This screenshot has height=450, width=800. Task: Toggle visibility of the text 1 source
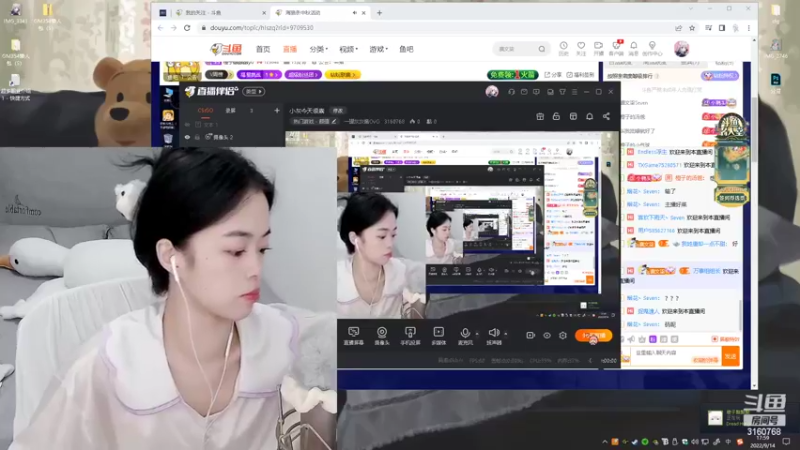187,124
